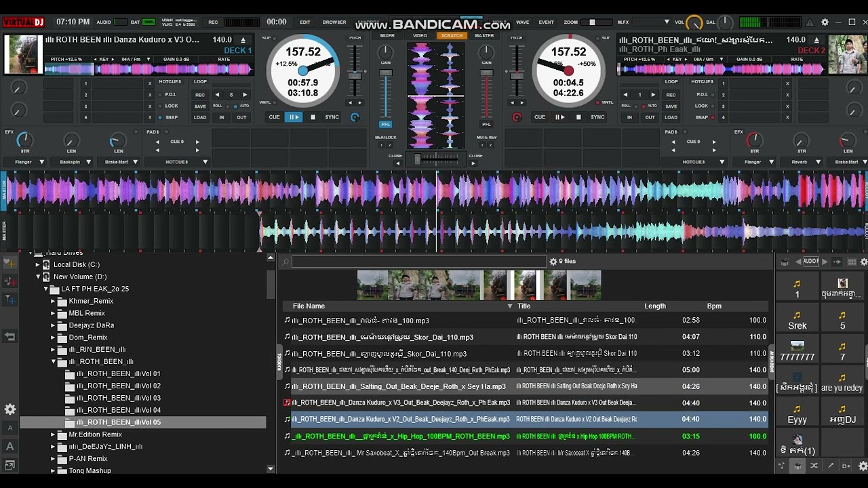Toggle PFL on the left mixer channel
This screenshot has height=488, width=868.
(x=385, y=124)
